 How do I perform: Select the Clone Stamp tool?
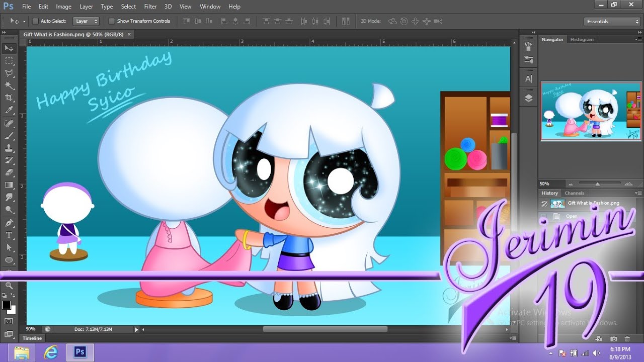(9, 148)
